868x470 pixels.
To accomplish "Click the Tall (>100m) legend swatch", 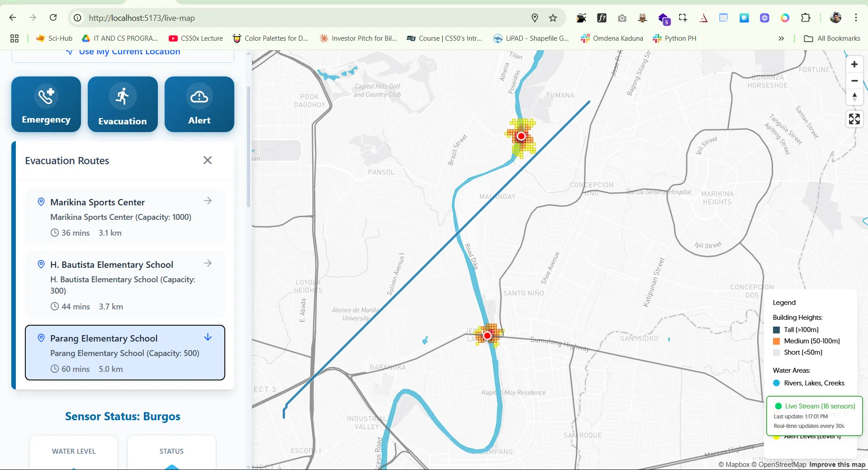I will [777, 330].
